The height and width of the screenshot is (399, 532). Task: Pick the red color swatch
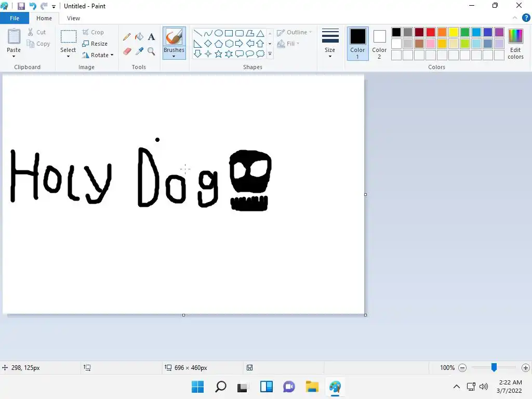[431, 32]
